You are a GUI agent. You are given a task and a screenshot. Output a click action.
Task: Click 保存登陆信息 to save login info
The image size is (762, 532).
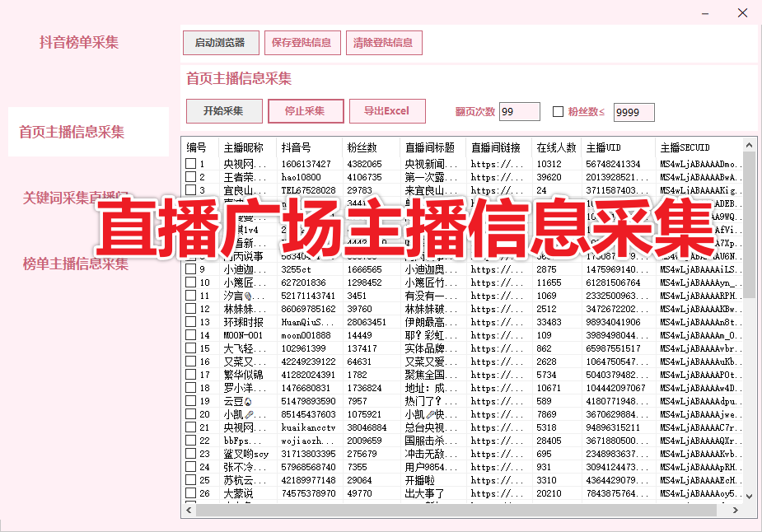(x=302, y=44)
